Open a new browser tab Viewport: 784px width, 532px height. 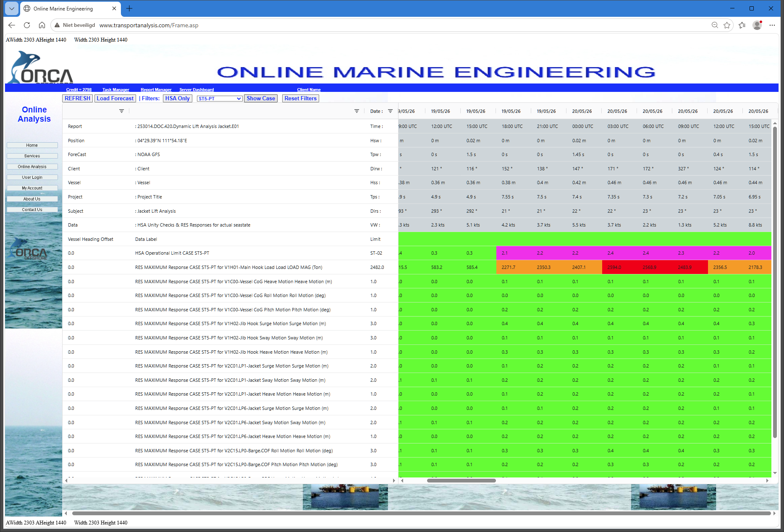[x=129, y=8]
